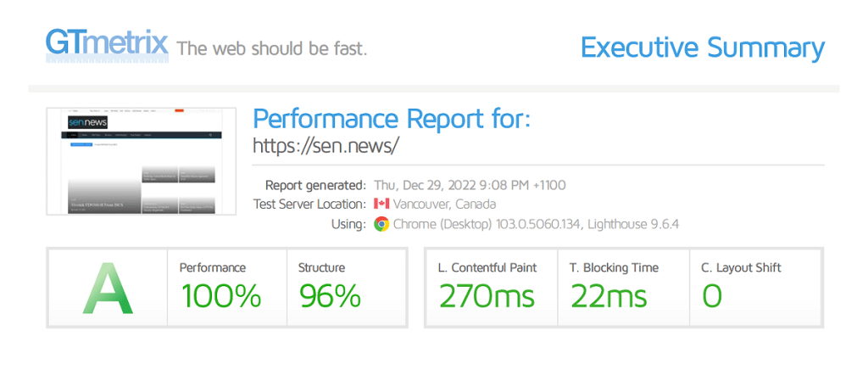Select the report generated date text

(470, 185)
